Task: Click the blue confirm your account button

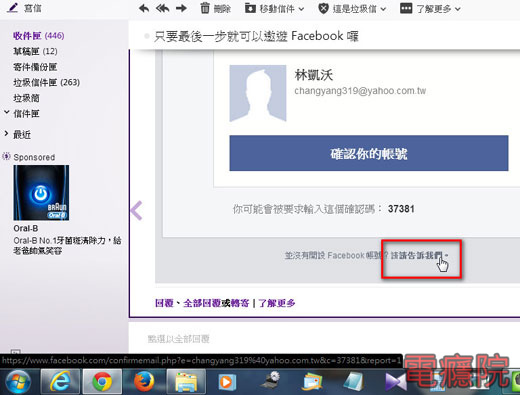Action: [x=369, y=153]
